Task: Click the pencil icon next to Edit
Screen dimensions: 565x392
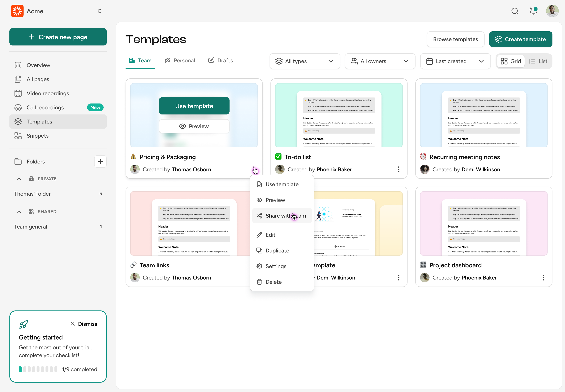Action: (x=259, y=235)
